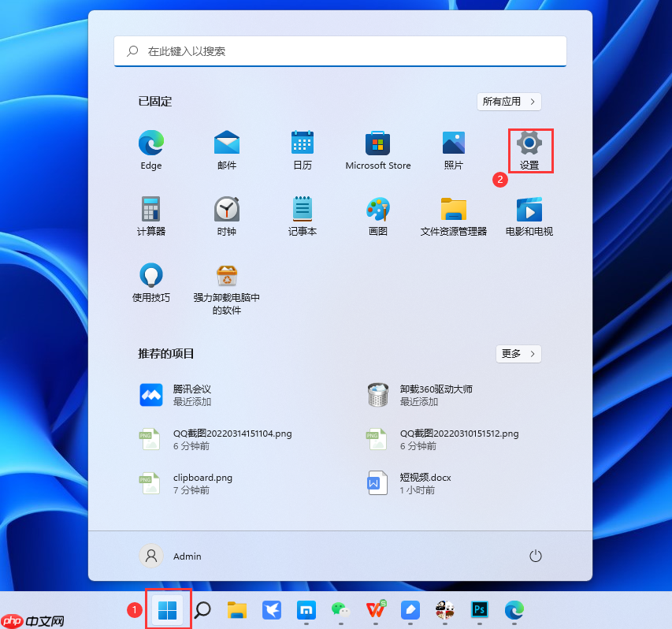Click the search input field
The width and height of the screenshot is (672, 629).
340,50
